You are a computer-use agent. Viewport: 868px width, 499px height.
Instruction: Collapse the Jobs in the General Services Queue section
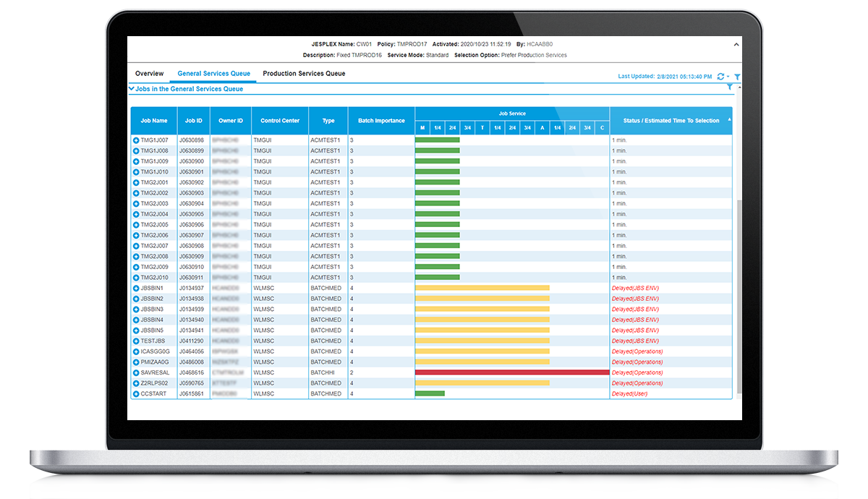[131, 89]
